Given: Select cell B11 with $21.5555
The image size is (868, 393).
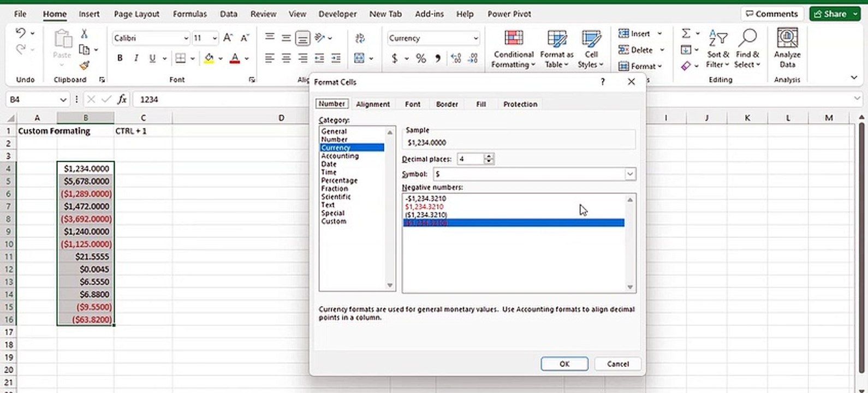Looking at the screenshot, I should tap(86, 257).
